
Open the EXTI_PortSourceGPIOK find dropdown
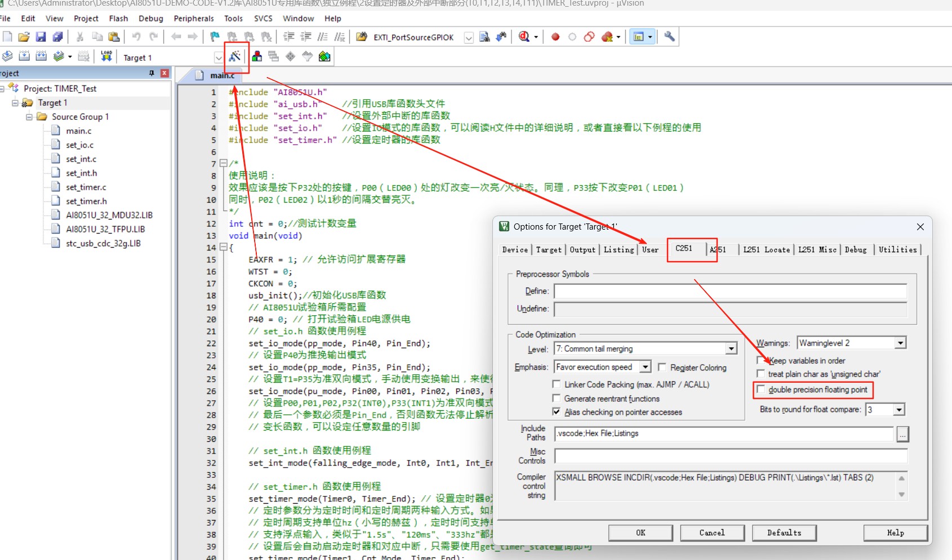pos(469,37)
